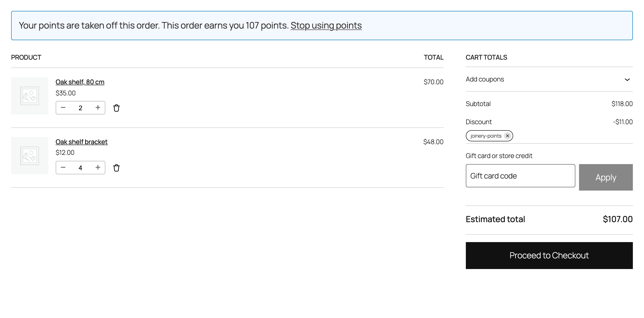Expand the Add coupons section
Viewport: 644px width, 318px height.
[549, 79]
